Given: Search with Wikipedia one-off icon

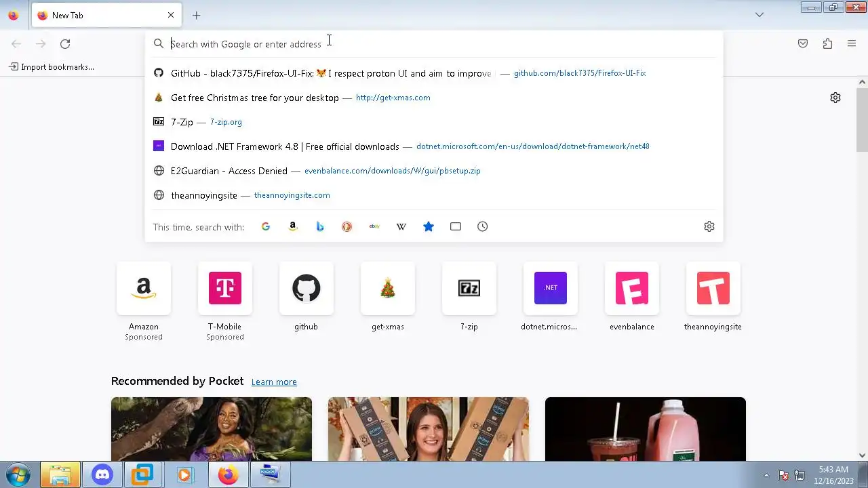Looking at the screenshot, I should coord(401,226).
